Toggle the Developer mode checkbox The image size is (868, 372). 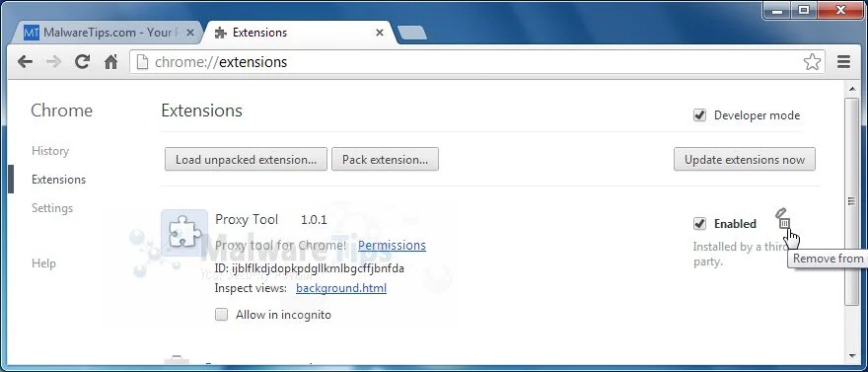699,115
